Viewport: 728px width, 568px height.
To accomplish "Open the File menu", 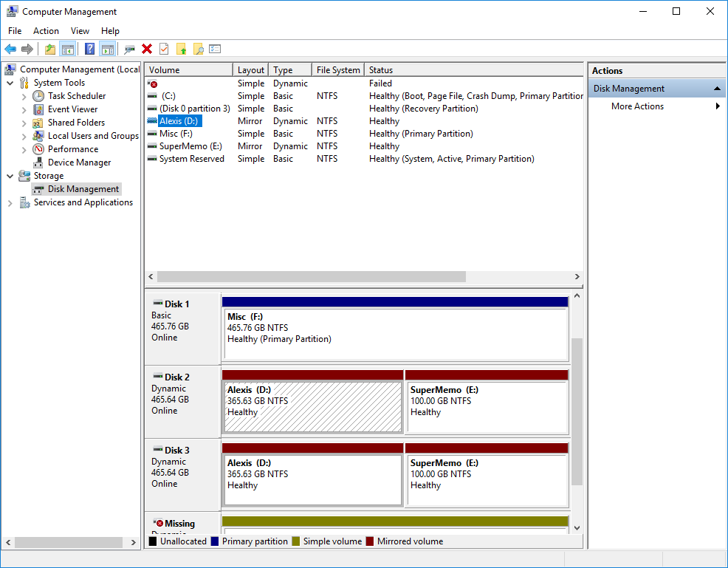I will coord(15,30).
